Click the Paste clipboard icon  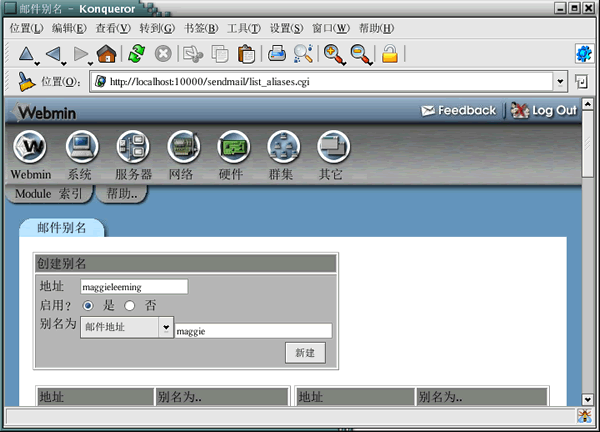[x=246, y=54]
